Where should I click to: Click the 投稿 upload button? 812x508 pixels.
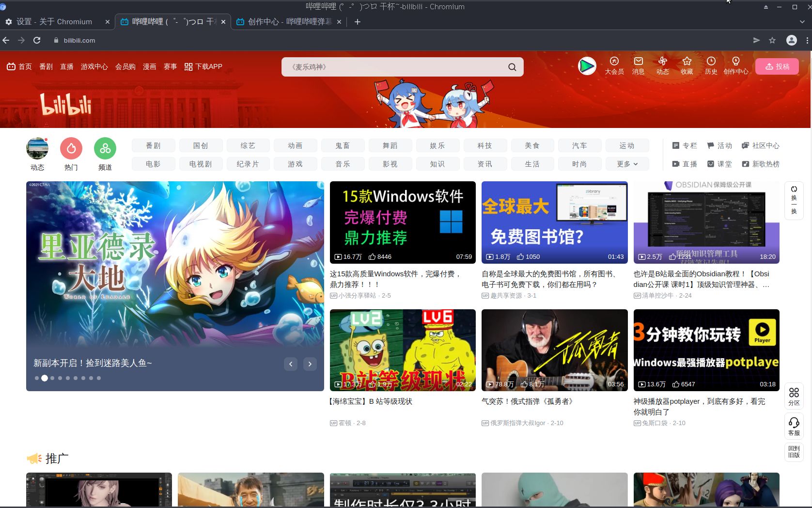tap(777, 66)
